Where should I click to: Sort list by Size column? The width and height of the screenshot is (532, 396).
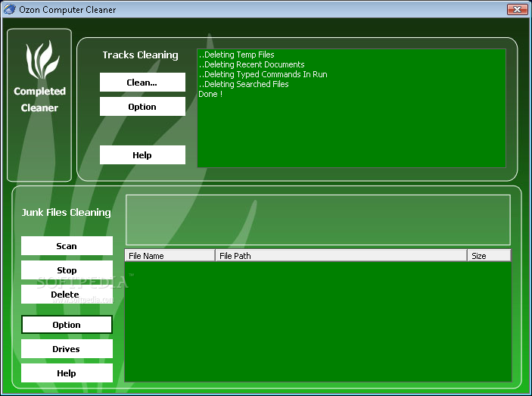pos(490,255)
